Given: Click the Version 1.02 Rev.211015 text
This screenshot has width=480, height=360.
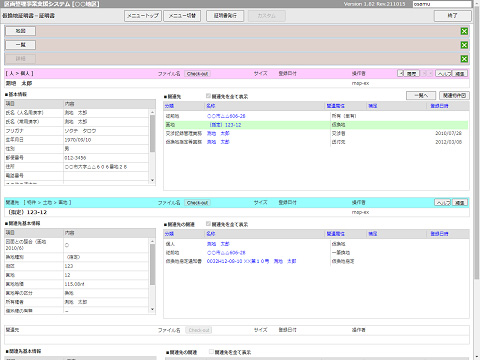Looking at the screenshot, I should click(x=374, y=4).
